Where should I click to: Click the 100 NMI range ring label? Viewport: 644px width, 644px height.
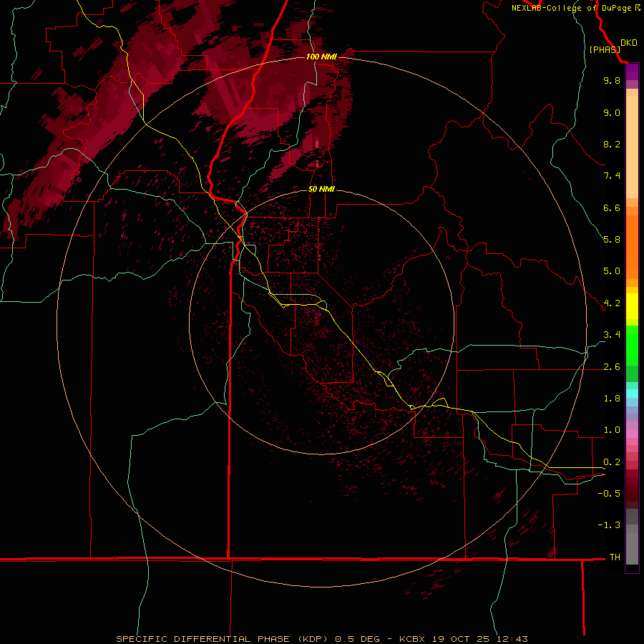(x=321, y=57)
